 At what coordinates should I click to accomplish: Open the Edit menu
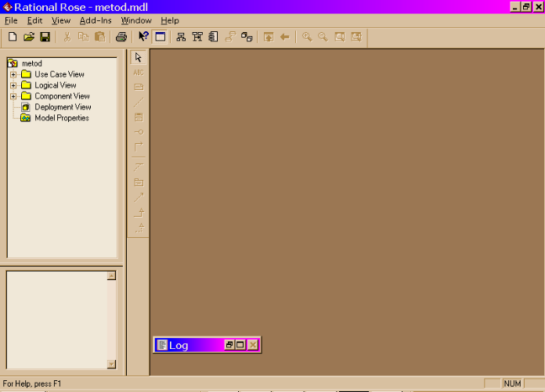pos(34,20)
